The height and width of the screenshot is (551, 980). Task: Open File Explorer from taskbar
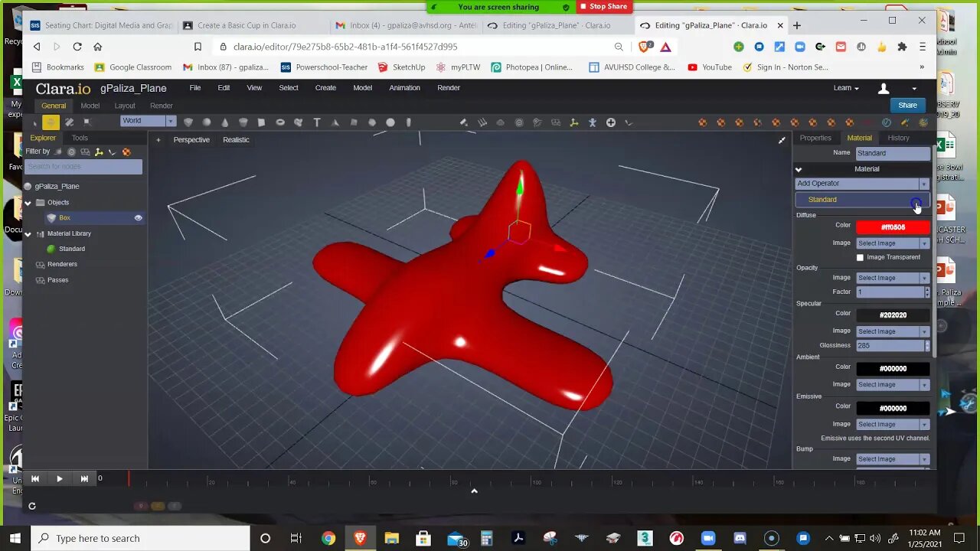[x=391, y=538]
